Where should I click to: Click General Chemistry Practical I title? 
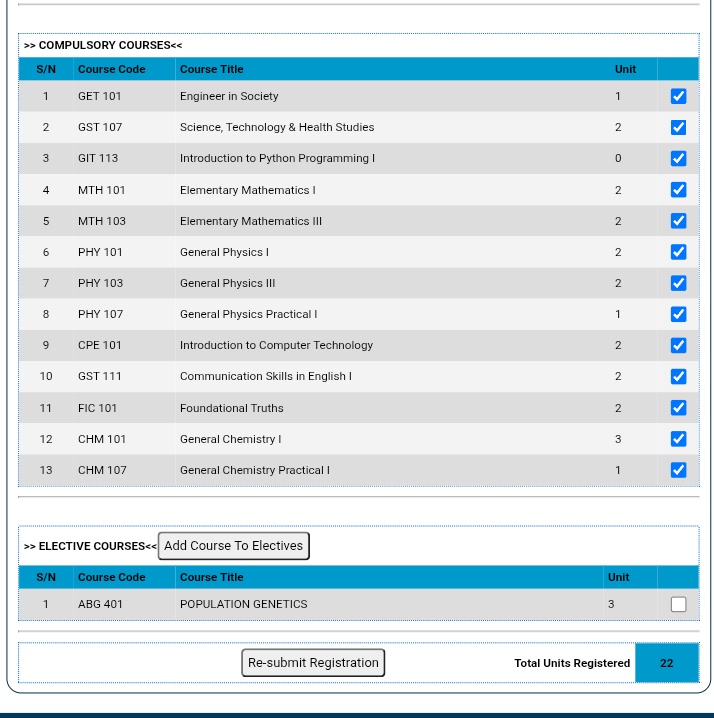(x=255, y=470)
